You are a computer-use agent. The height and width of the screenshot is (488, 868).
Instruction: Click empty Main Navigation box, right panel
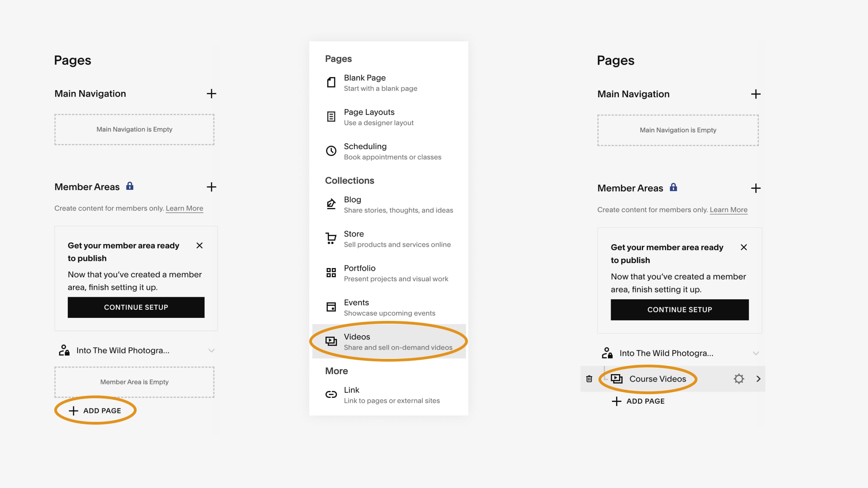678,130
